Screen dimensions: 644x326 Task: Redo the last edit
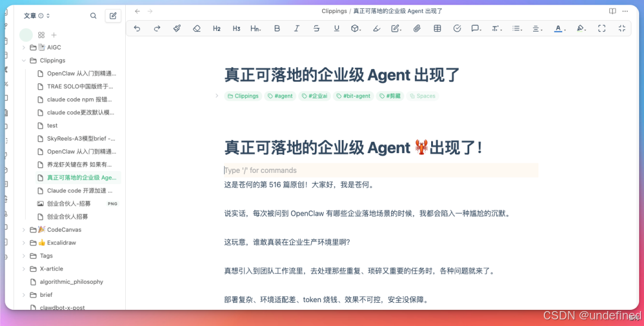pos(157,29)
